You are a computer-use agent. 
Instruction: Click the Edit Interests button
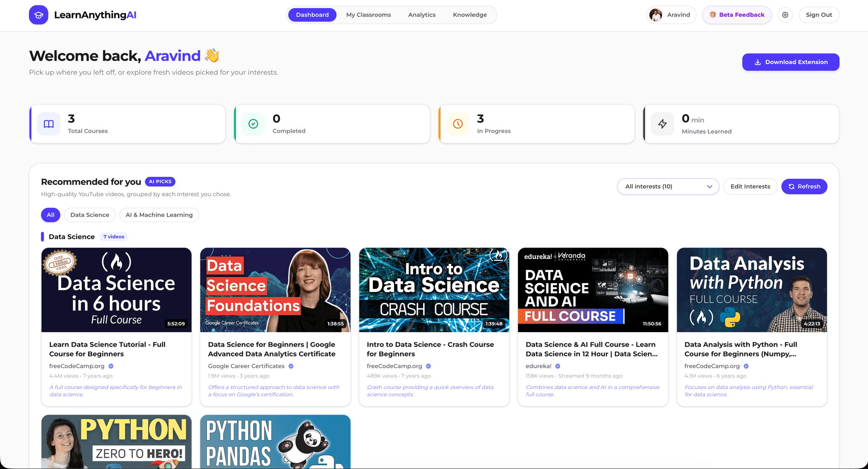coord(750,187)
